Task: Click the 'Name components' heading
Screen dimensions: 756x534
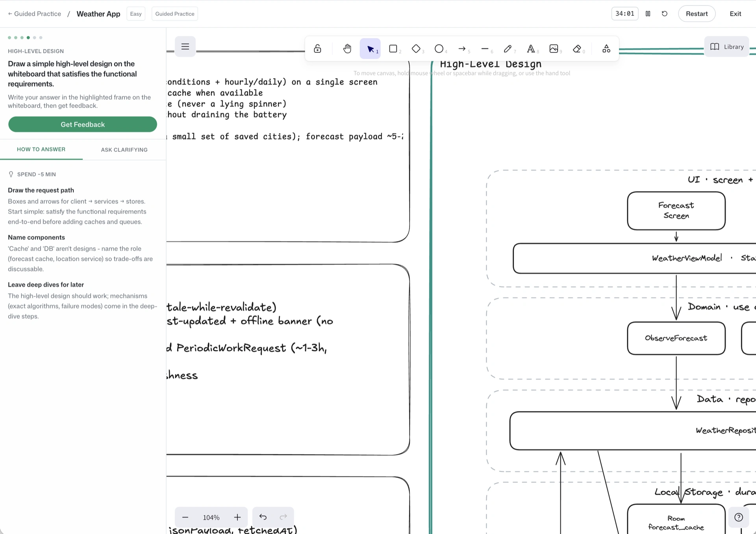Action: [x=36, y=238]
